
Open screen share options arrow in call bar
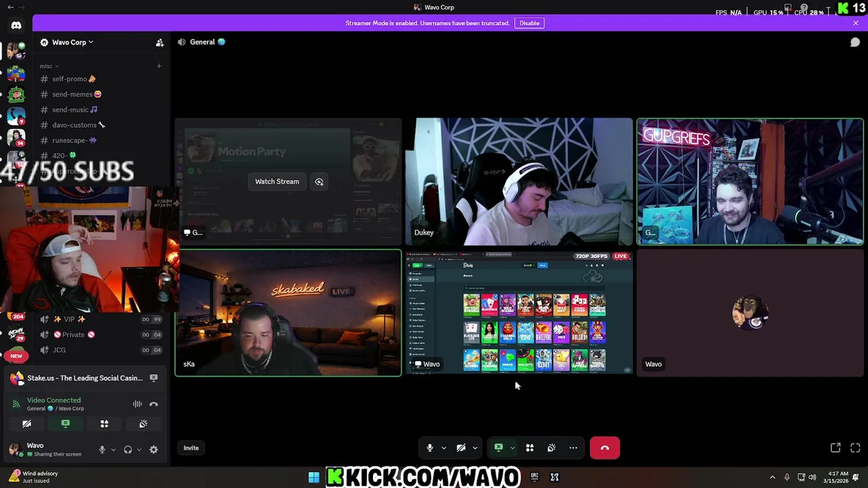click(x=512, y=448)
